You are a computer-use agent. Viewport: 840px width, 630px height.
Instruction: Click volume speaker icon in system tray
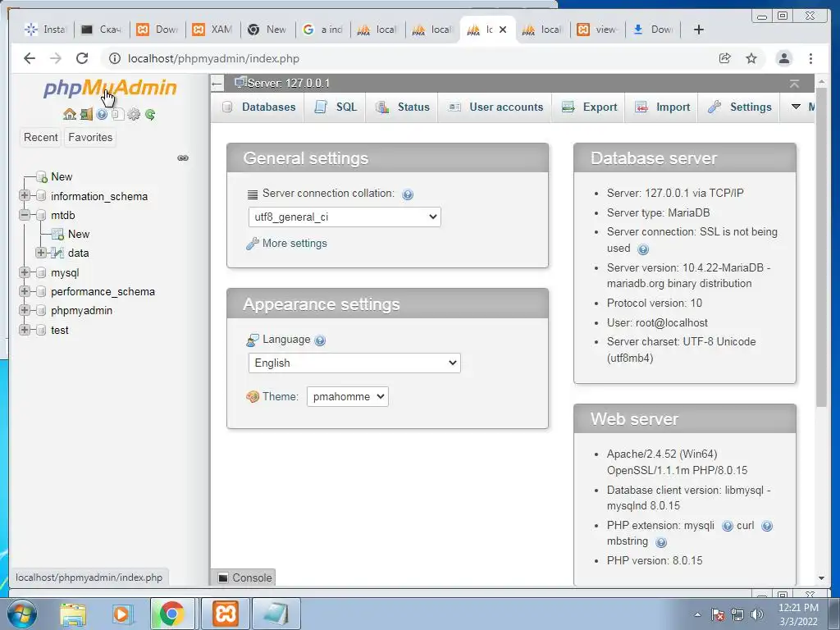(x=757, y=614)
